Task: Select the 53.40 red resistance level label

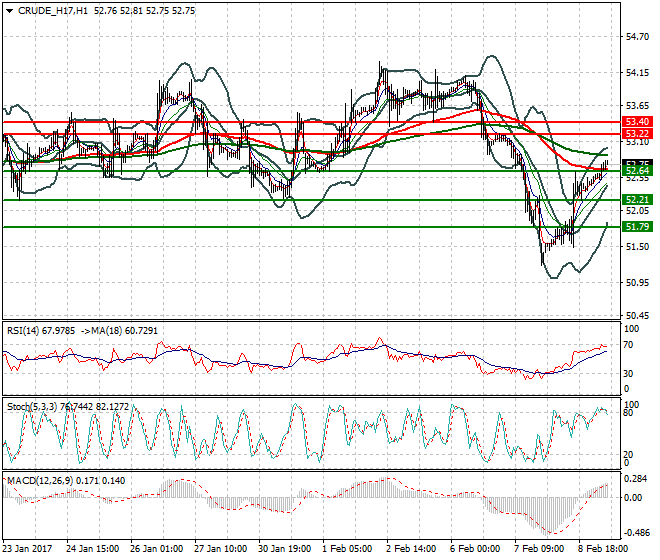Action: coord(637,122)
